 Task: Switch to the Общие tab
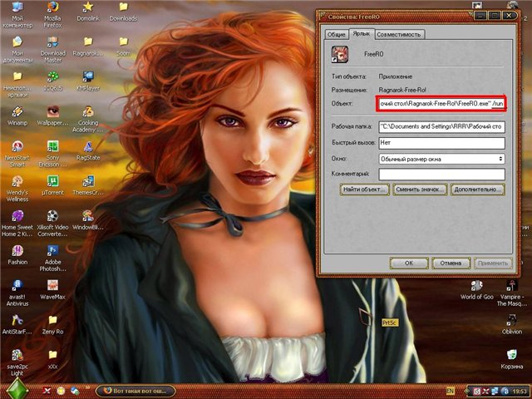pyautogui.click(x=336, y=34)
